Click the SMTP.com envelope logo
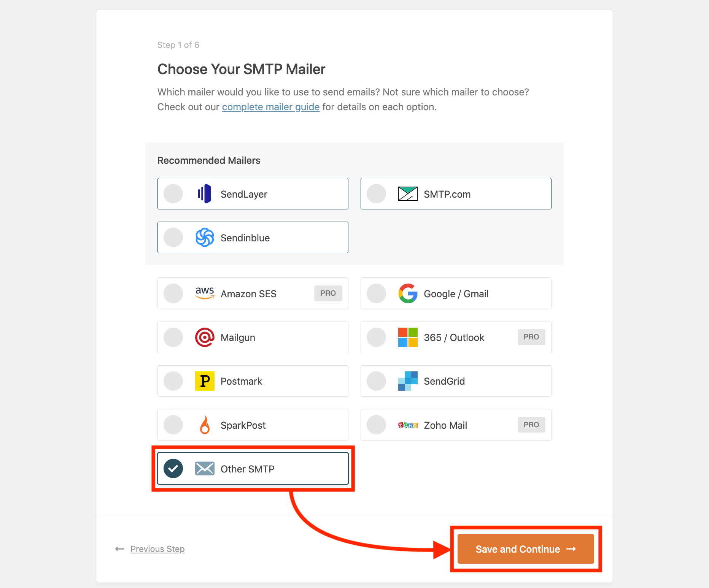 [x=408, y=194]
